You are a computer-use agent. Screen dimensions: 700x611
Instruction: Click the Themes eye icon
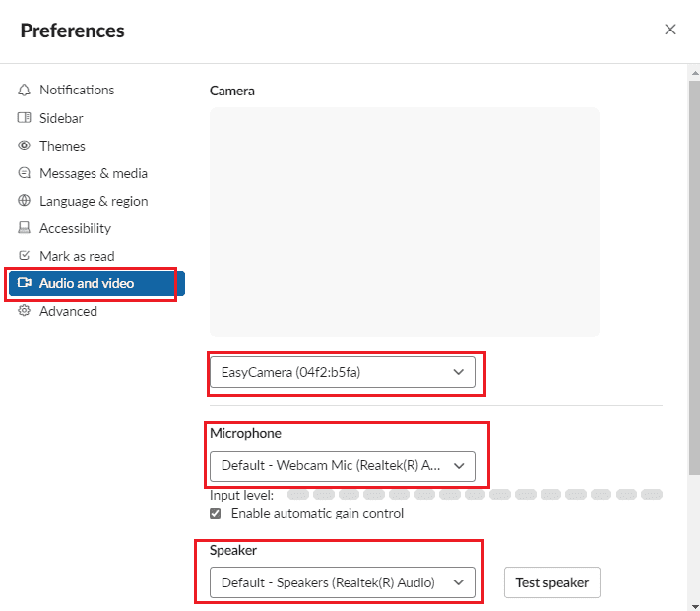tap(25, 146)
